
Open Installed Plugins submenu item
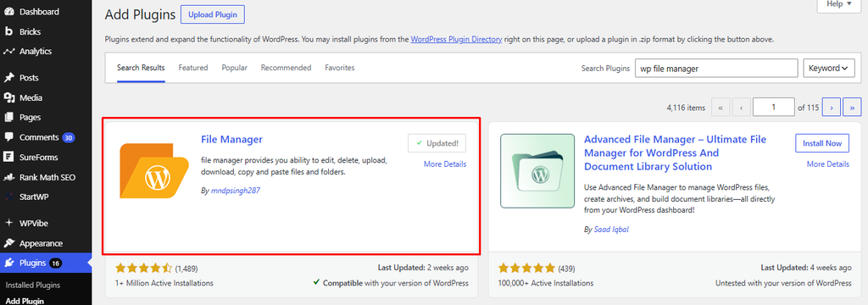coord(33,285)
